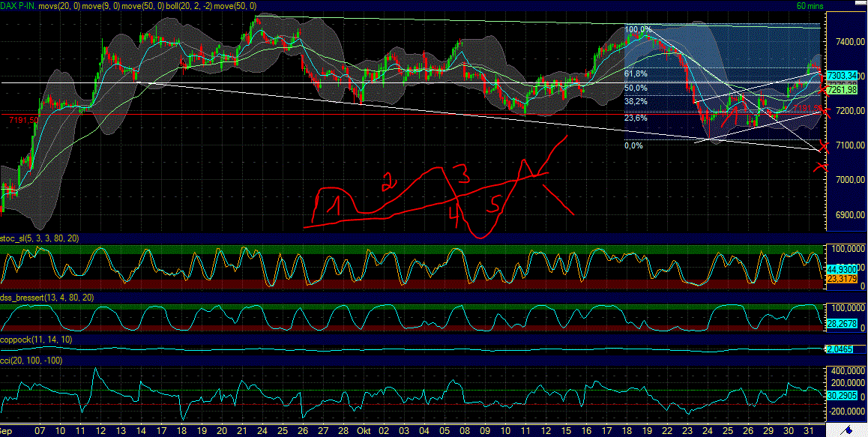Toggle the highlighted 7303,34 price marker
The height and width of the screenshot is (437, 868).
tap(843, 75)
